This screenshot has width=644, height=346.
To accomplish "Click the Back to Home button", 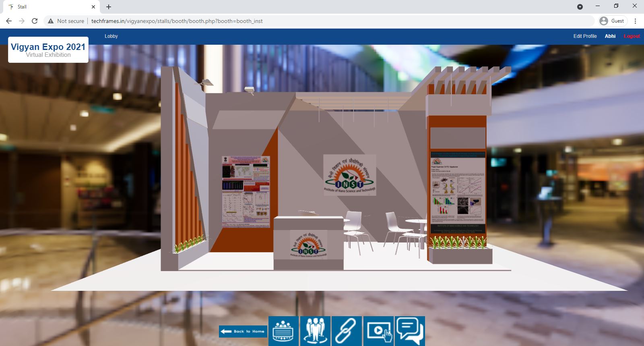I will pyautogui.click(x=244, y=331).
